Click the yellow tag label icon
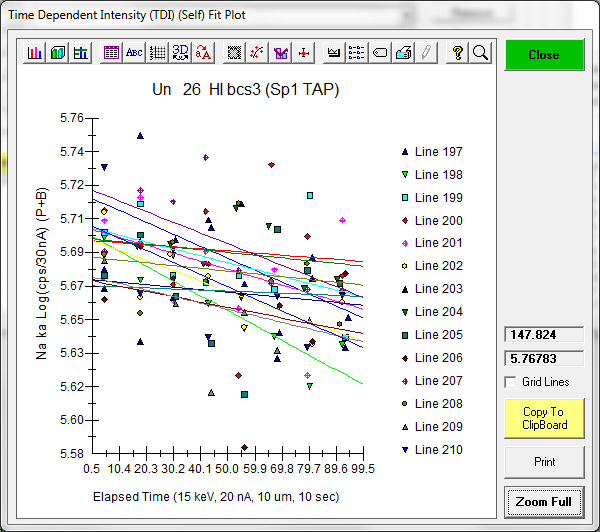600x532 pixels. pos(380,53)
